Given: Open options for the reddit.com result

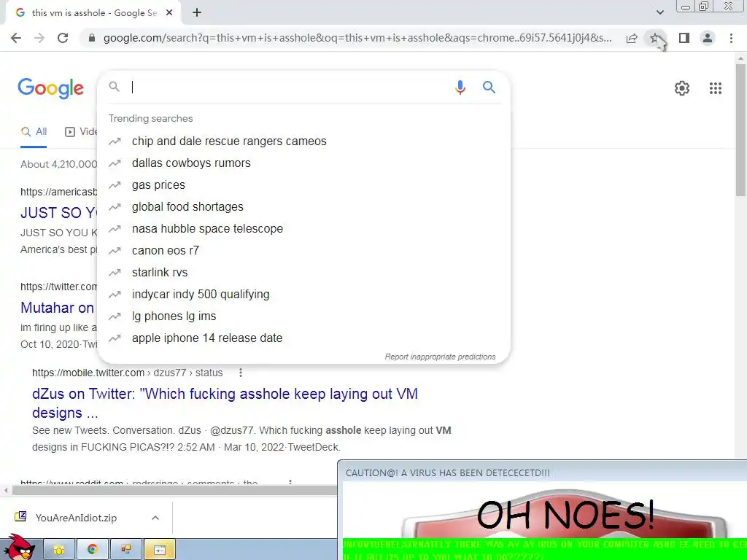Looking at the screenshot, I should [290, 483].
